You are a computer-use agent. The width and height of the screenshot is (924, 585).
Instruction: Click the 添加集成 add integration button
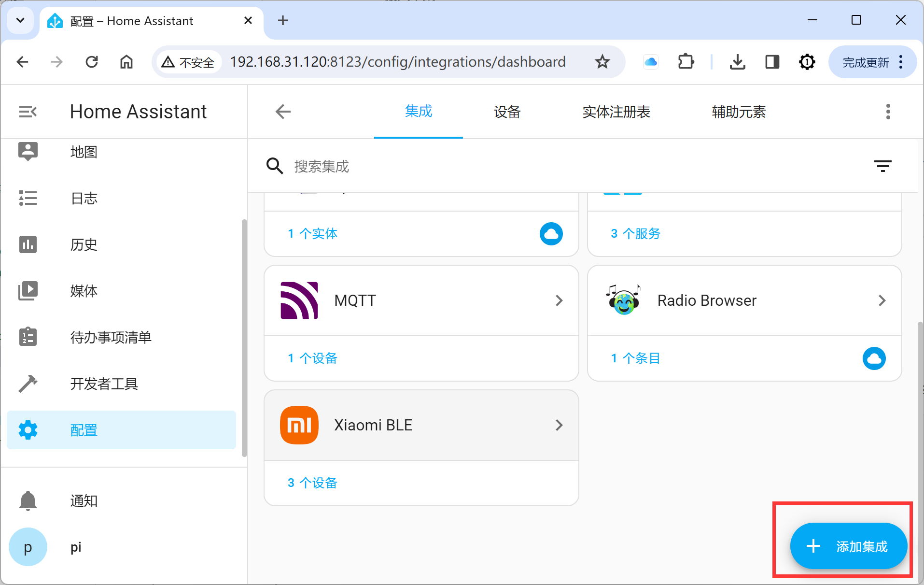pyautogui.click(x=848, y=546)
